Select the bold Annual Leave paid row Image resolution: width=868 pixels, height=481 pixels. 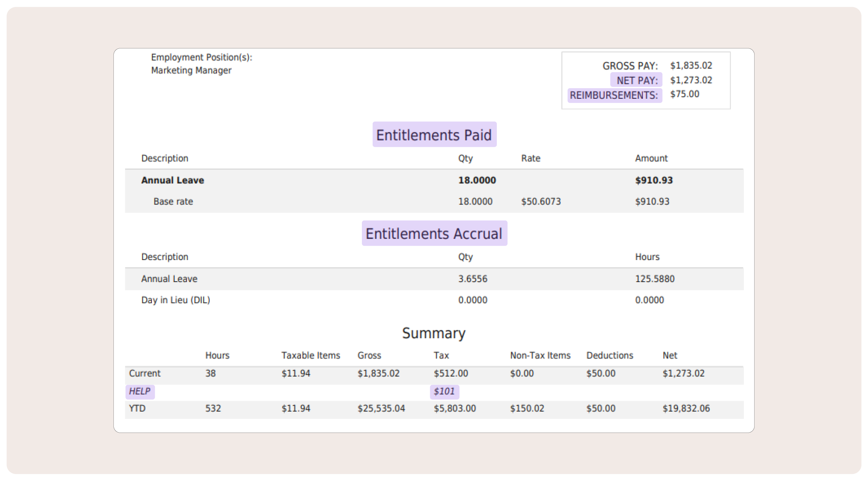pos(172,180)
